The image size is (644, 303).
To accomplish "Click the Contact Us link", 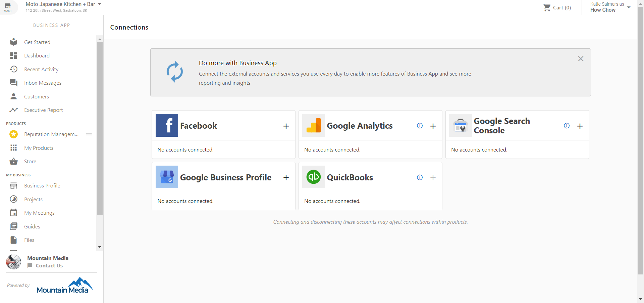I will pyautogui.click(x=49, y=265).
